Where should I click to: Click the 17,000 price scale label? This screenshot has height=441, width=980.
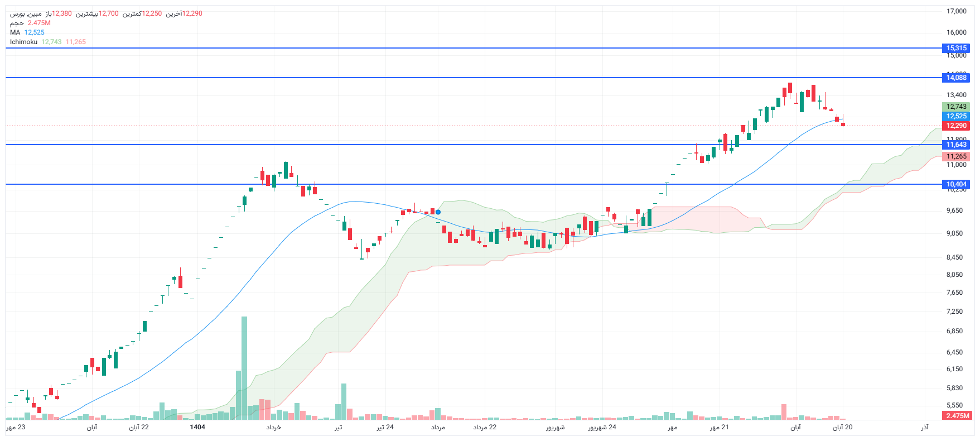click(956, 11)
